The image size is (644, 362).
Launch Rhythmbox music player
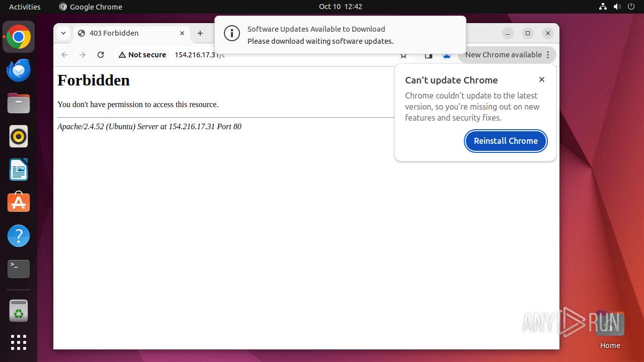point(19,136)
